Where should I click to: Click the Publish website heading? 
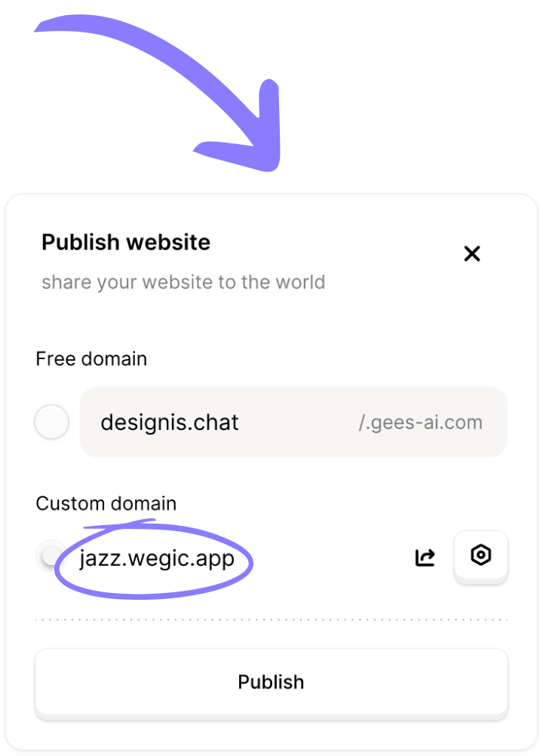[x=126, y=242]
